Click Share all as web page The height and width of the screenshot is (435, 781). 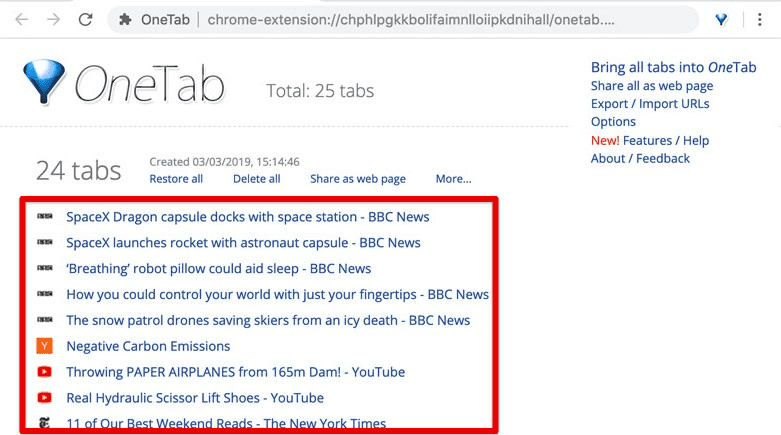[x=651, y=86]
